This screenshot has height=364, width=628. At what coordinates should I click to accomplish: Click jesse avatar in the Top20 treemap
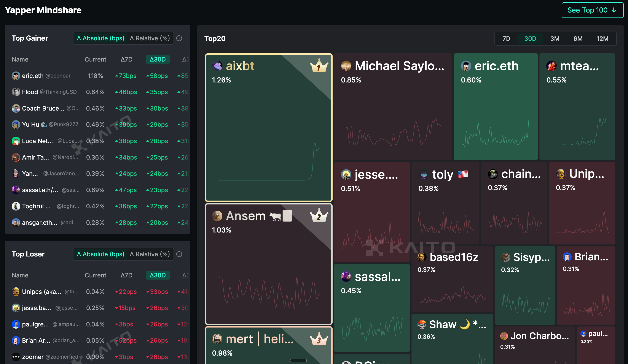[346, 174]
